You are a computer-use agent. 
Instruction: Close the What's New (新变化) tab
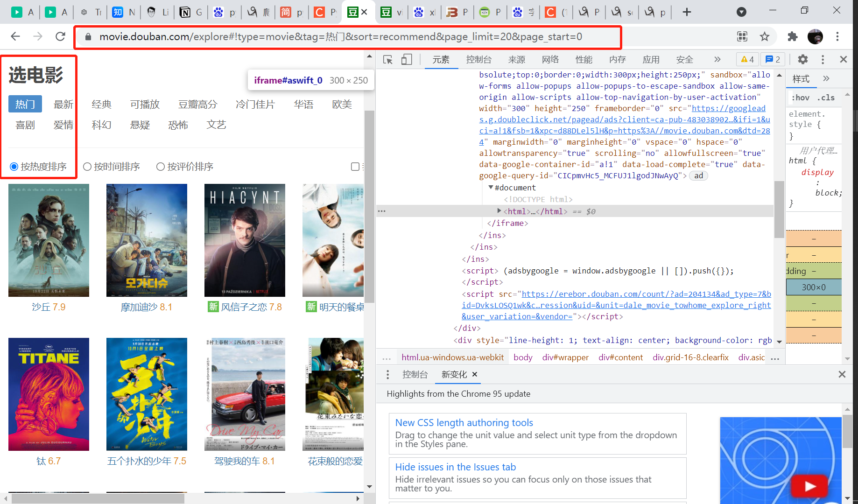475,374
